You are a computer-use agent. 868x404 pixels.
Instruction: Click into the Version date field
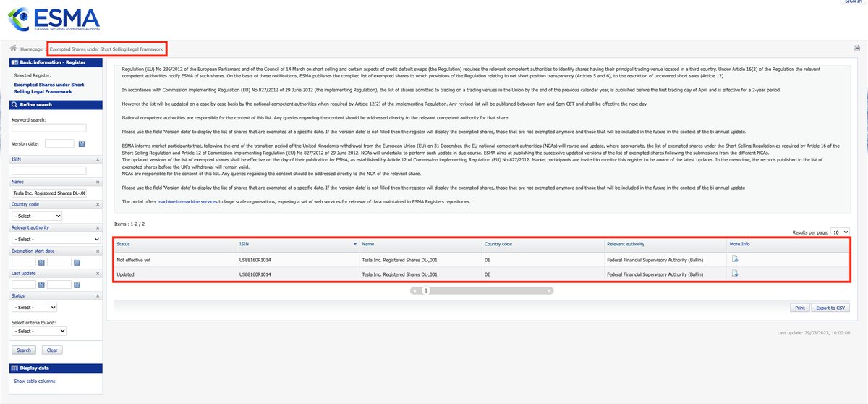point(59,143)
